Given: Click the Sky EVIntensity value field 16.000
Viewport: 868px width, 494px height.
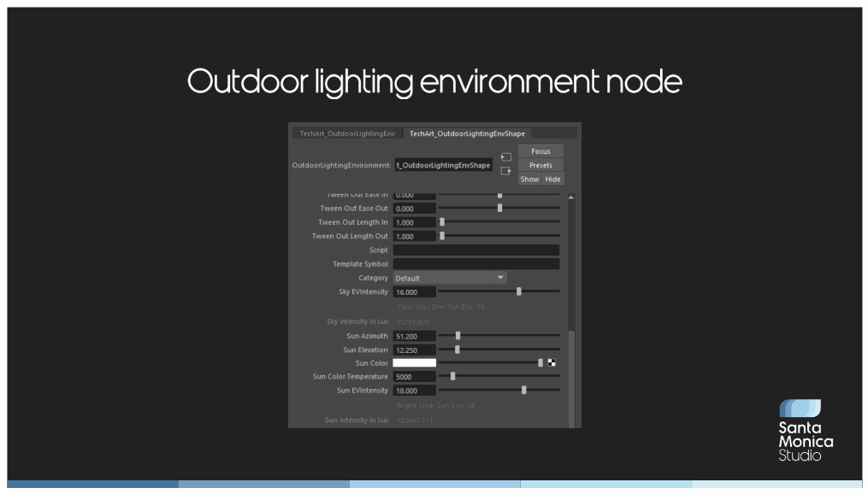Looking at the screenshot, I should pos(415,292).
